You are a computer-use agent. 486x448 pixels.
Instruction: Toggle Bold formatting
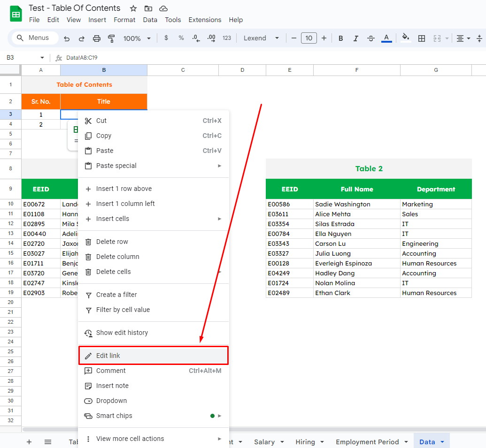click(x=340, y=38)
